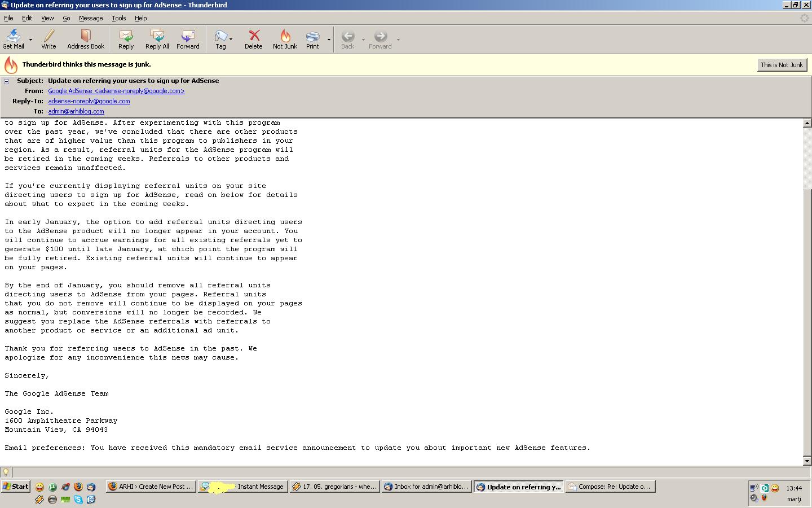Switch to Inbox for admin@arhiblog taskbar window
The height and width of the screenshot is (508, 812).
point(427,487)
